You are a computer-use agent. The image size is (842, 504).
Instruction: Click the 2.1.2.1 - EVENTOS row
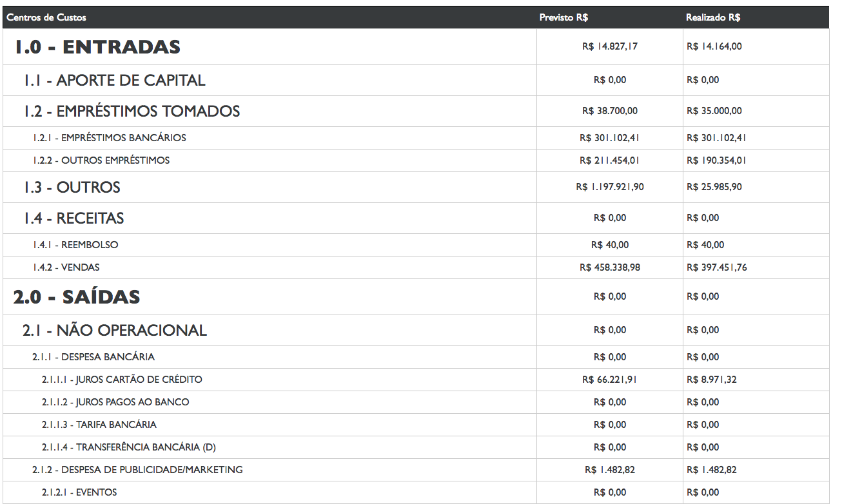click(79, 492)
